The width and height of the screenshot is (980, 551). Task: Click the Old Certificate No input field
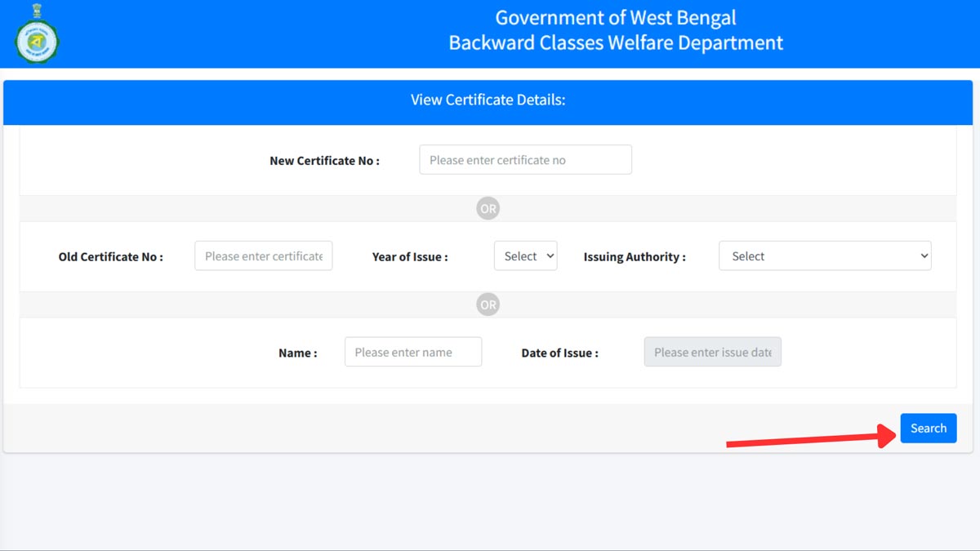[263, 256]
